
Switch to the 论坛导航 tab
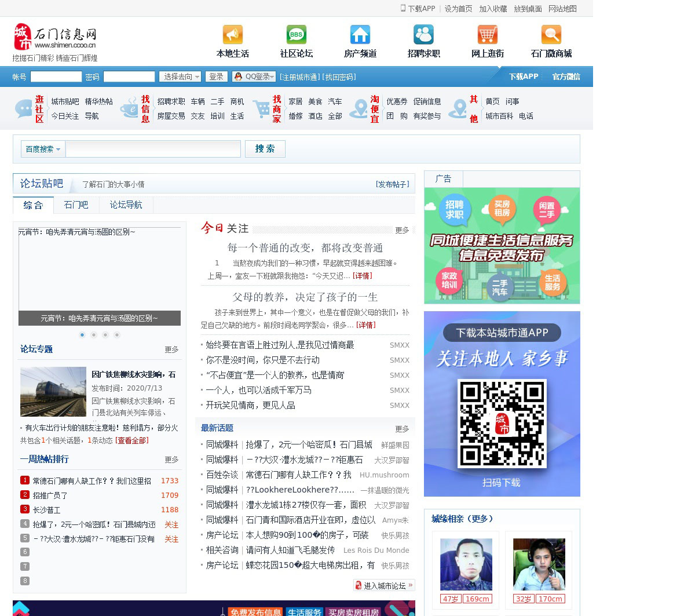(126, 205)
